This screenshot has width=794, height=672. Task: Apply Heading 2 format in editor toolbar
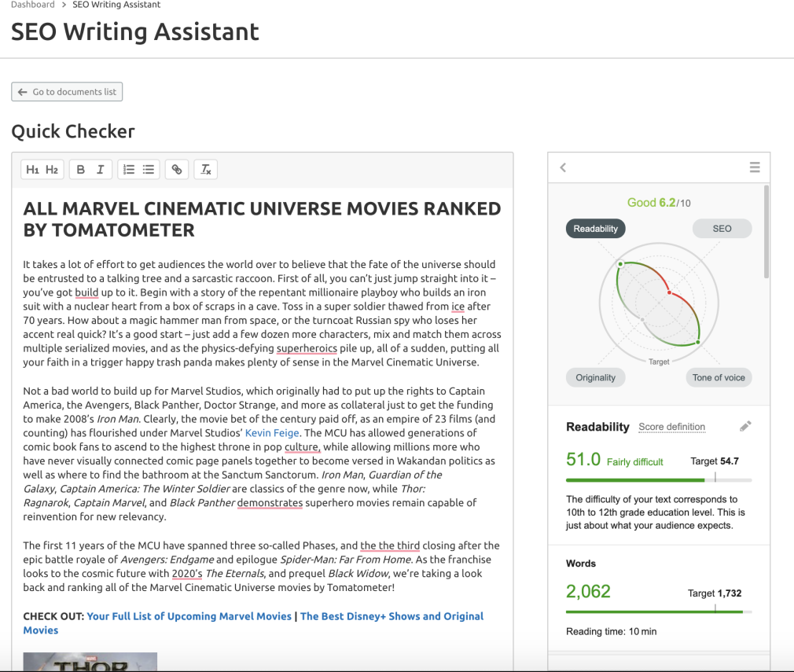click(52, 170)
